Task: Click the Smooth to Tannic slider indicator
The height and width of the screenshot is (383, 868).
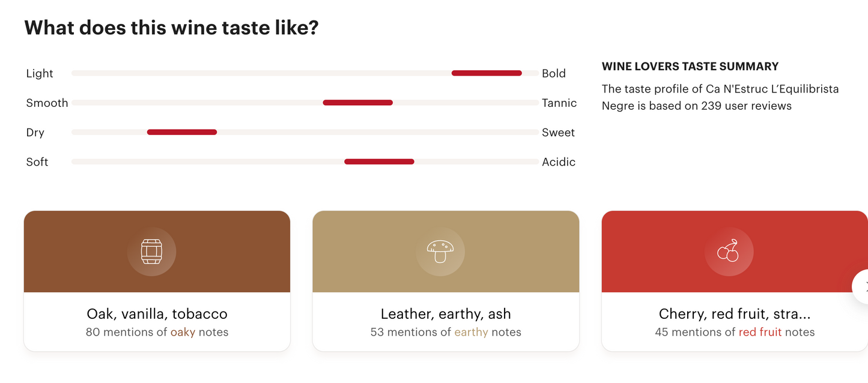Action: 357,103
